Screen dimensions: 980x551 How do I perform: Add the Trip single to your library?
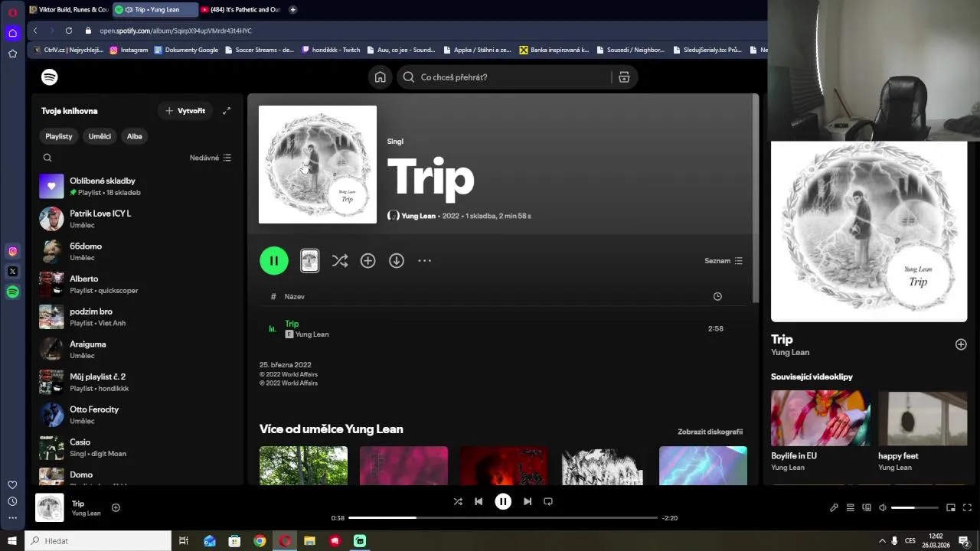pyautogui.click(x=368, y=261)
